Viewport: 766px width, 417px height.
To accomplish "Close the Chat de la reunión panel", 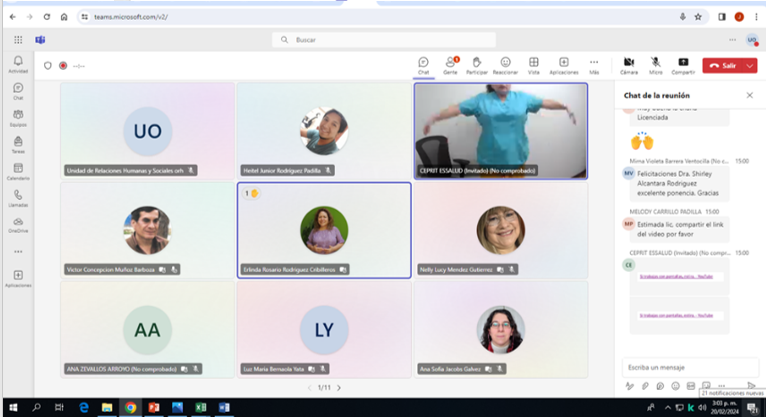I will [x=749, y=95].
